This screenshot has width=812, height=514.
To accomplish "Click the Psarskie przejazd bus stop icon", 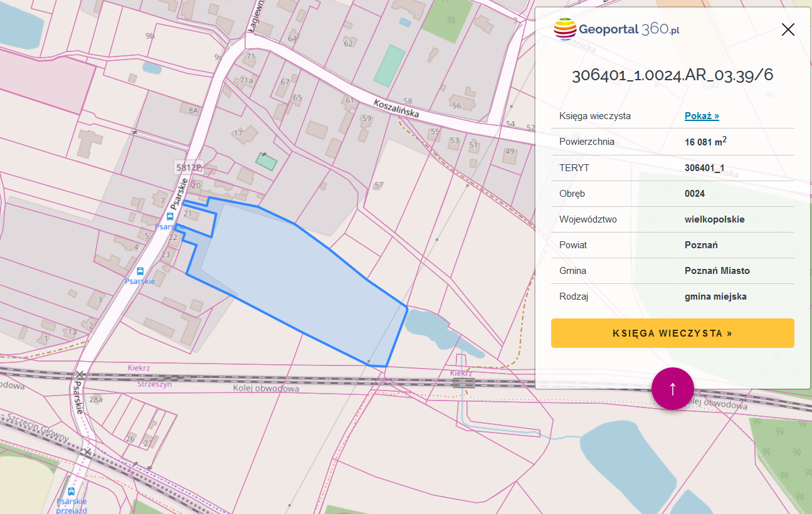I will [71, 491].
